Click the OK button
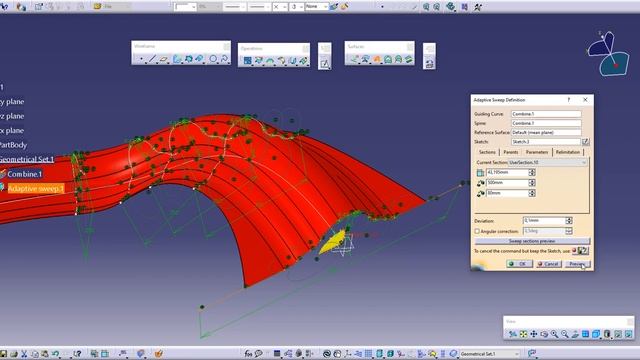This screenshot has width=640, height=360. pos(519,264)
